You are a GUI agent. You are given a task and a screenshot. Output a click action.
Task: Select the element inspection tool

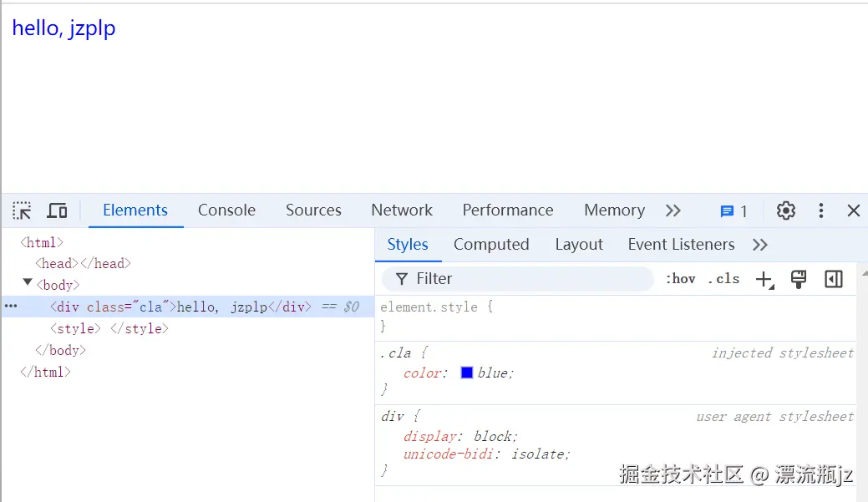point(21,210)
